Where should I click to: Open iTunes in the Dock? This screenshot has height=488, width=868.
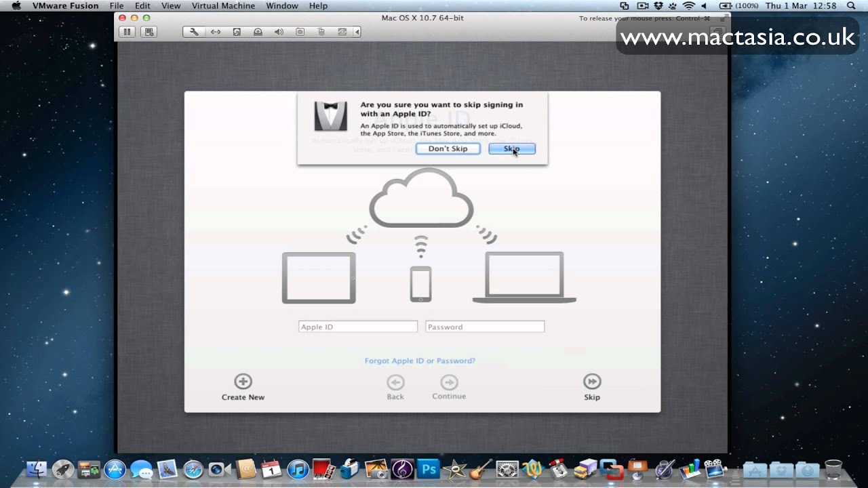(x=298, y=469)
